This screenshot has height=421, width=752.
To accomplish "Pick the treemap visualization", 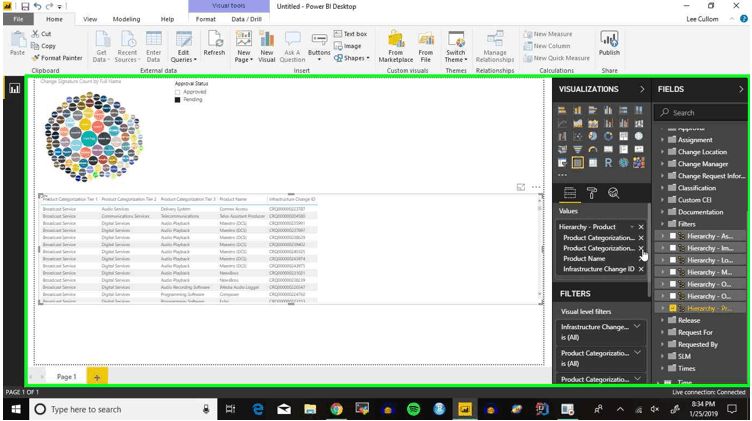I will pyautogui.click(x=623, y=136).
